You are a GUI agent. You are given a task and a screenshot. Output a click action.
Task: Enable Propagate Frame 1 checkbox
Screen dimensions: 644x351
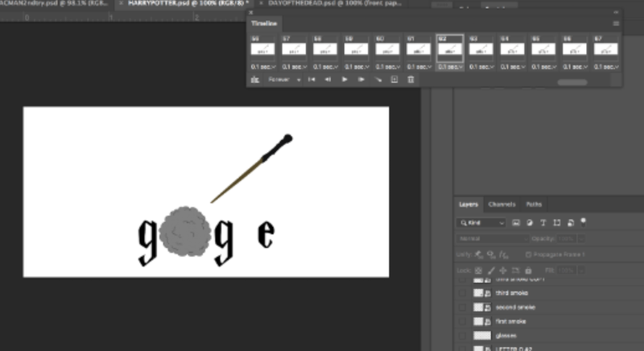pos(529,255)
